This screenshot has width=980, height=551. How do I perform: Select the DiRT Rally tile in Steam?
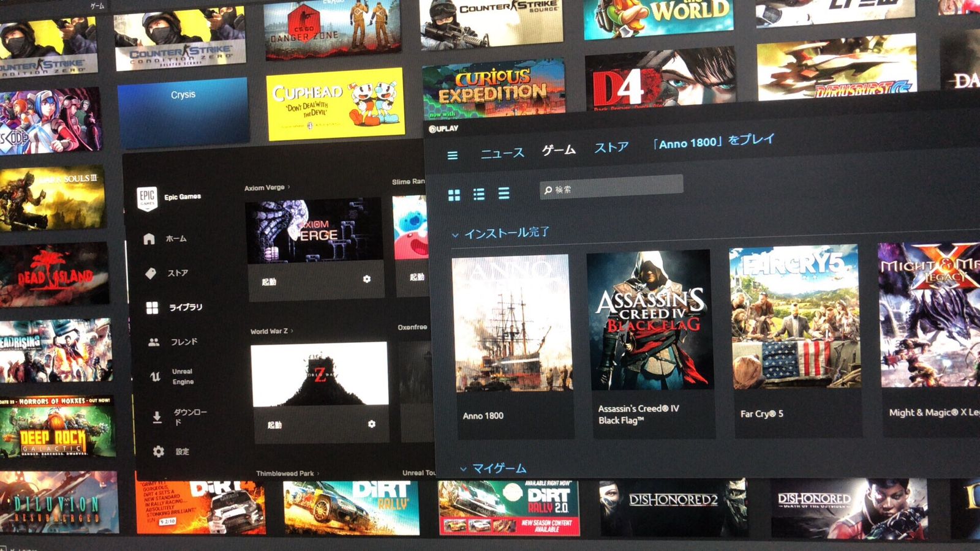click(352, 507)
